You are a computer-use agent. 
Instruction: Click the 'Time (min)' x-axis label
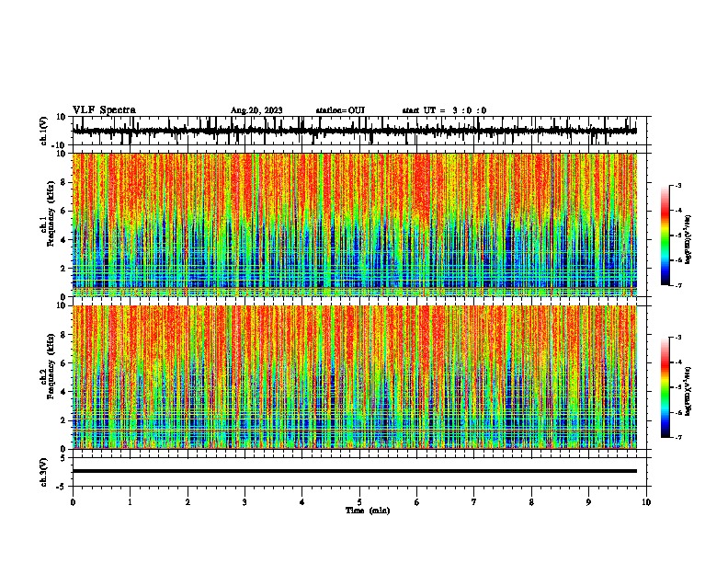pos(368,511)
